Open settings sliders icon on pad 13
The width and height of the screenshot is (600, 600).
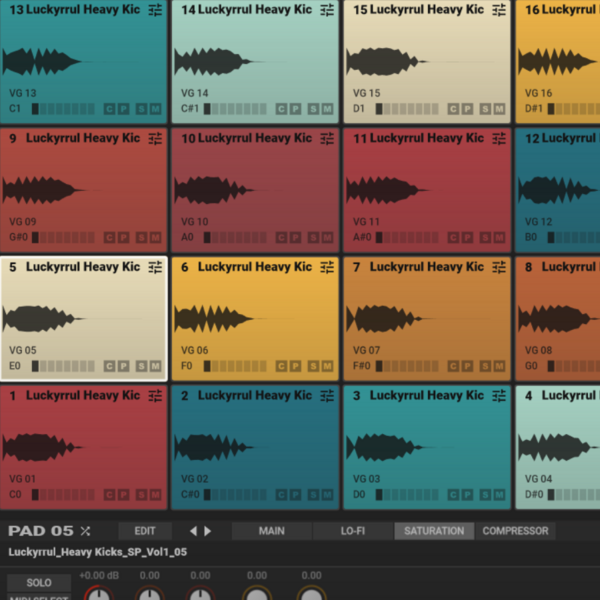pos(155,10)
